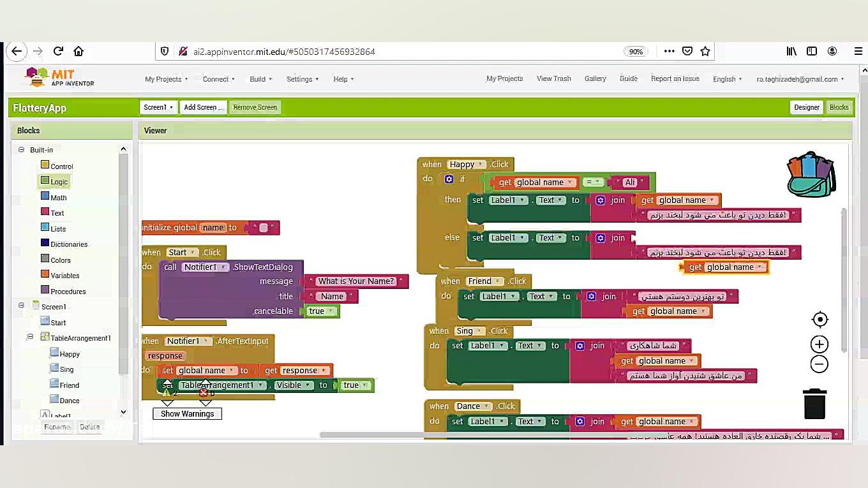Viewport: 868px width, 488px height.
Task: Click the mutator gear on the Happy if block
Action: coord(449,179)
